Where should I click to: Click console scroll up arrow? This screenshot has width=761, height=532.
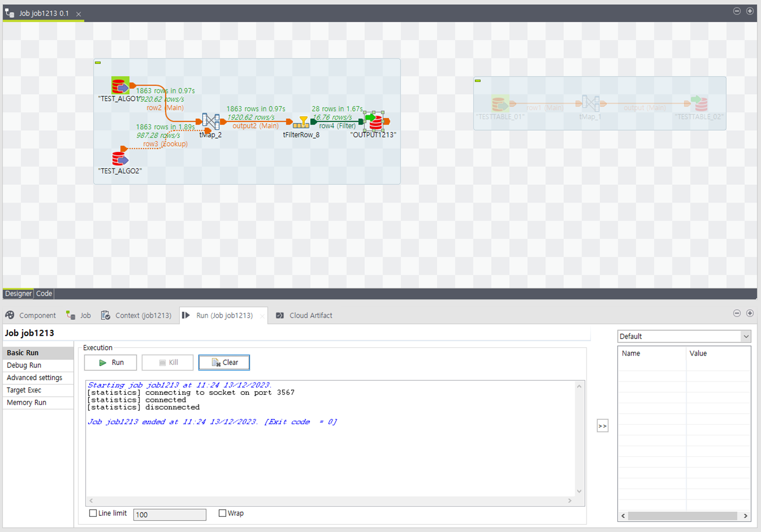(x=579, y=386)
